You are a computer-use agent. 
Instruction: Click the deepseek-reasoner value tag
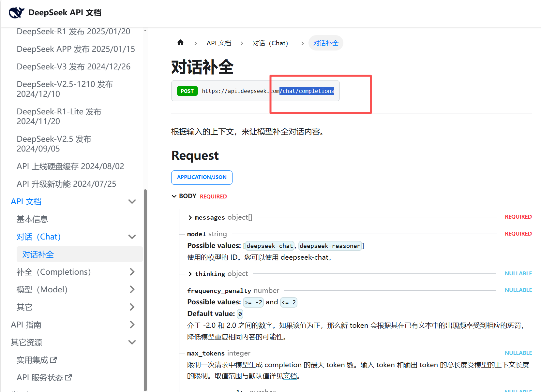pos(330,246)
